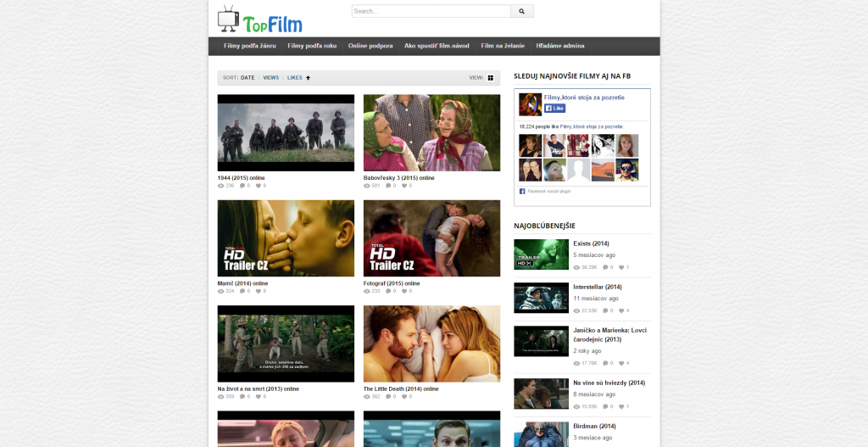868x447 pixels.
Task: Sort films by DATE
Action: pos(248,78)
